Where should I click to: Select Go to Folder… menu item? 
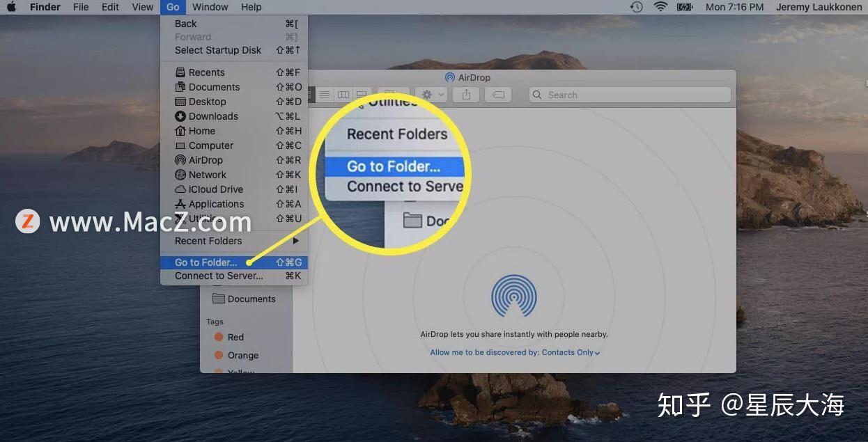tap(234, 262)
